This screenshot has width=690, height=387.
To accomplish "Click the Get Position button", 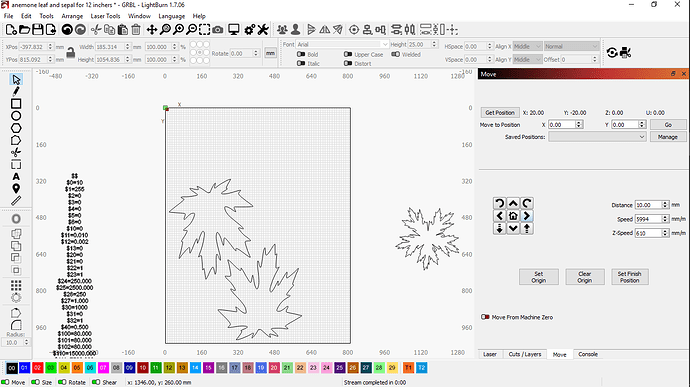I will [x=500, y=113].
